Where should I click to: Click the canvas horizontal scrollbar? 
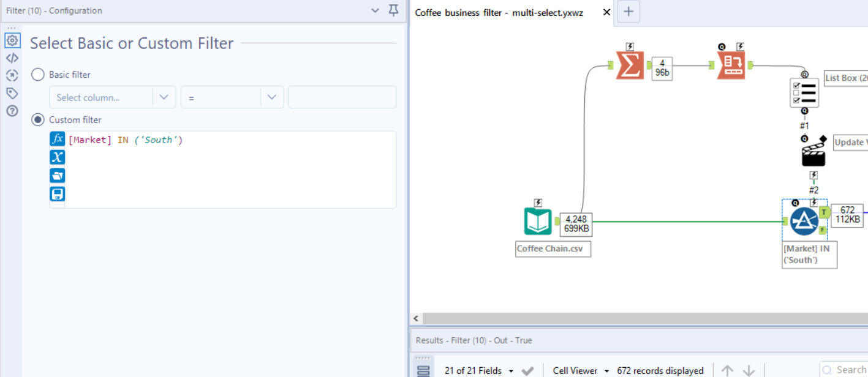[x=637, y=318]
